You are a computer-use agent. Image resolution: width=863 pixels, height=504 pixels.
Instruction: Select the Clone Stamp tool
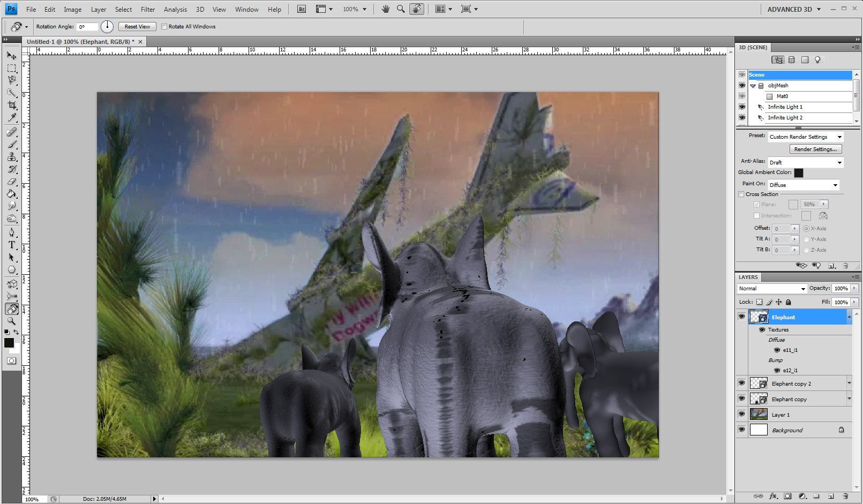click(x=12, y=156)
